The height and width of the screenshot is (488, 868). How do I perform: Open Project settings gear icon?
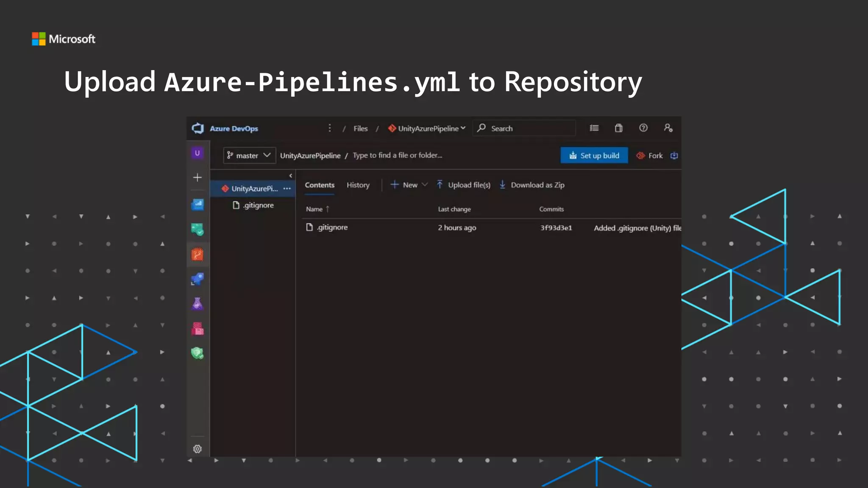198,449
